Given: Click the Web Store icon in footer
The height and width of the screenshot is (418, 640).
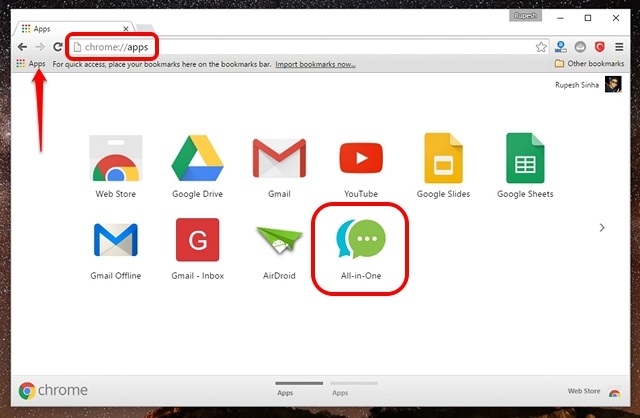Looking at the screenshot, I should [x=615, y=392].
